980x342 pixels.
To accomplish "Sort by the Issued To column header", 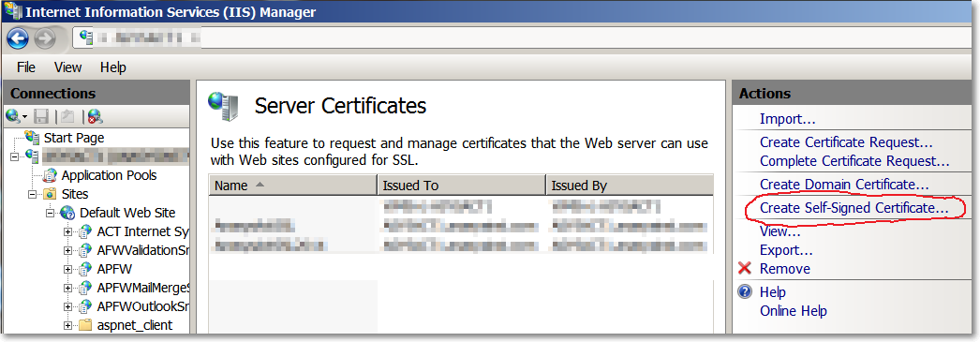I will click(461, 186).
